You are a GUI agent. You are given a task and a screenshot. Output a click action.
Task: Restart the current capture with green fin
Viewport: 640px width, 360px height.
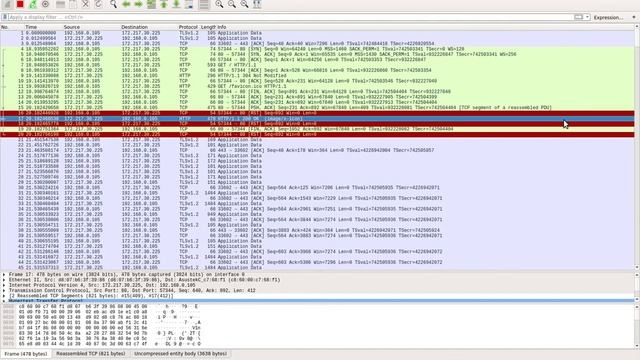click(x=33, y=4)
